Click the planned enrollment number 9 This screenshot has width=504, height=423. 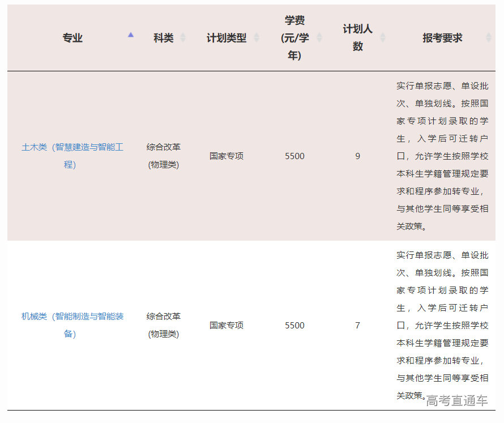point(357,156)
